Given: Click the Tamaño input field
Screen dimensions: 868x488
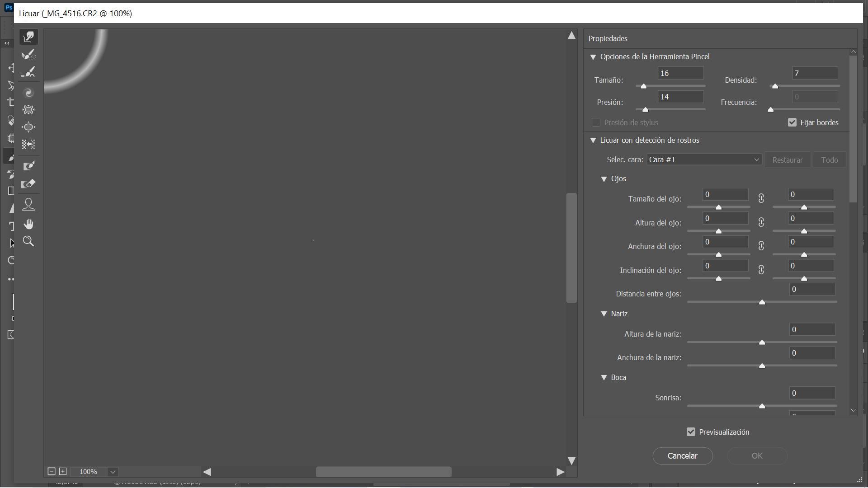Looking at the screenshot, I should 680,73.
